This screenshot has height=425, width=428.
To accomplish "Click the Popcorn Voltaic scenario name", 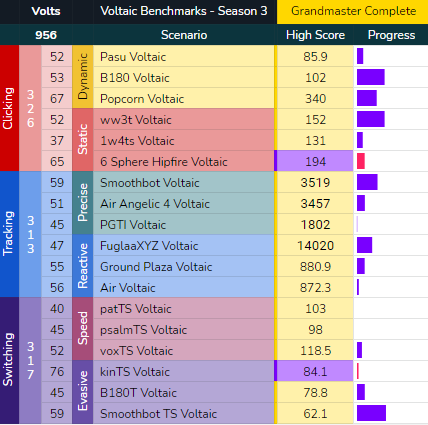I will click(x=142, y=99).
